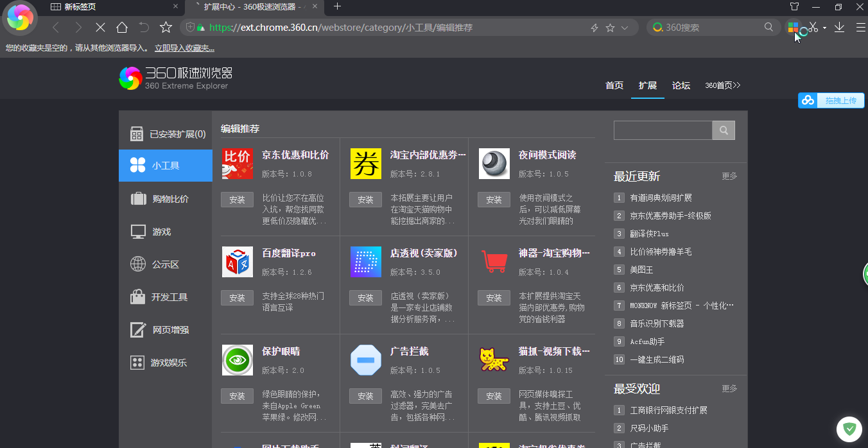Open 工商银行网银支付扩展 list item
The width and height of the screenshot is (868, 448).
coord(668,410)
